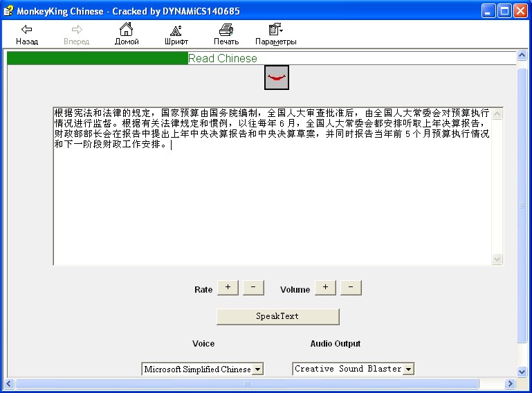This screenshot has height=393, width=532.
Task: Click the page vertical scrollbar up arrow
Action: point(522,55)
